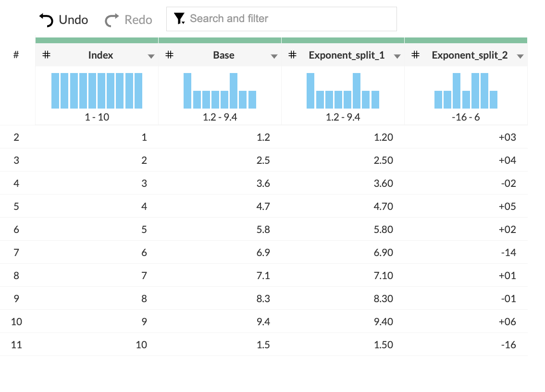Click the Index range text 1 - 10

[x=97, y=117]
